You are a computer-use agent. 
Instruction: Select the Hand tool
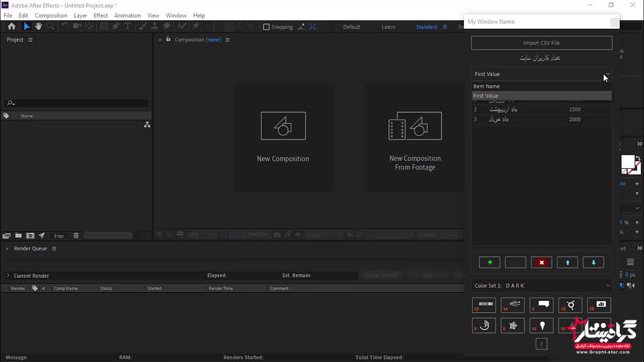(x=38, y=27)
